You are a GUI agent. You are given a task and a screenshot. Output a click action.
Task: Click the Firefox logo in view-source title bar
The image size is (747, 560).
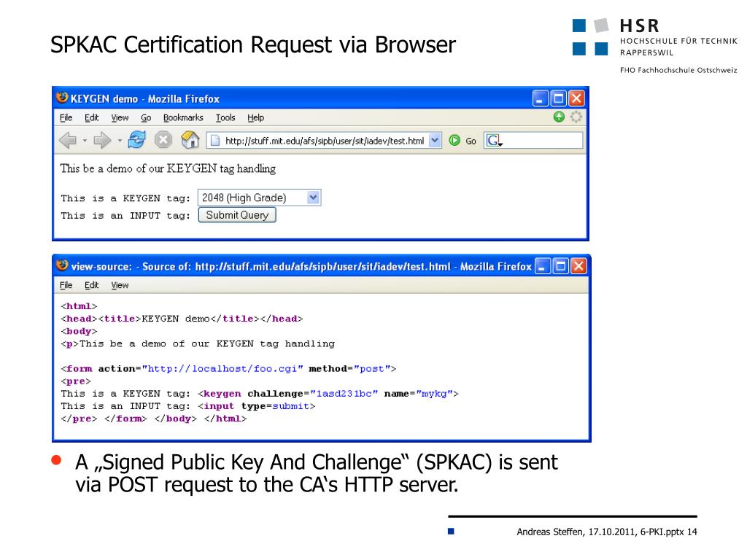pyautogui.click(x=62, y=265)
